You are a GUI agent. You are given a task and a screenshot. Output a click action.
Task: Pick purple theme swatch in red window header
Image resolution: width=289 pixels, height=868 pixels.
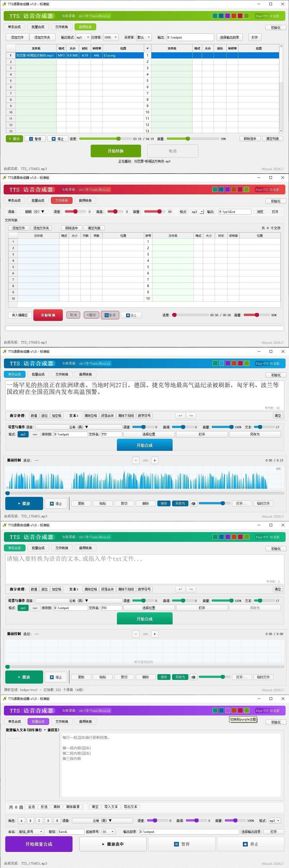pyautogui.click(x=228, y=189)
